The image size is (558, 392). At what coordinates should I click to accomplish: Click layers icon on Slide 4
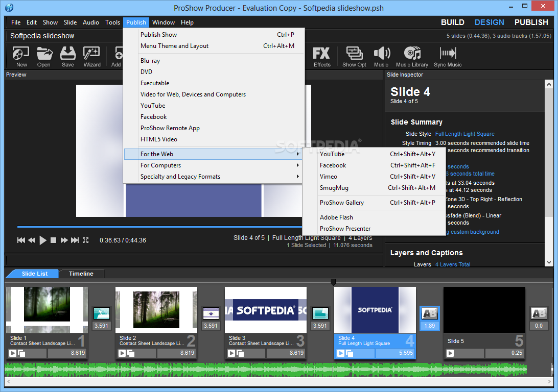[x=350, y=353]
